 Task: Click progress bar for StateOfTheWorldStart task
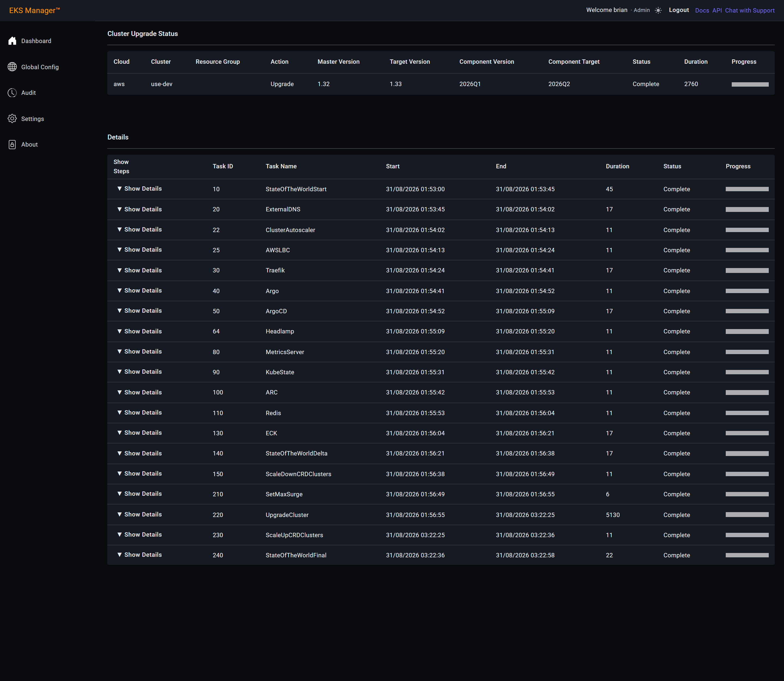pyautogui.click(x=747, y=189)
